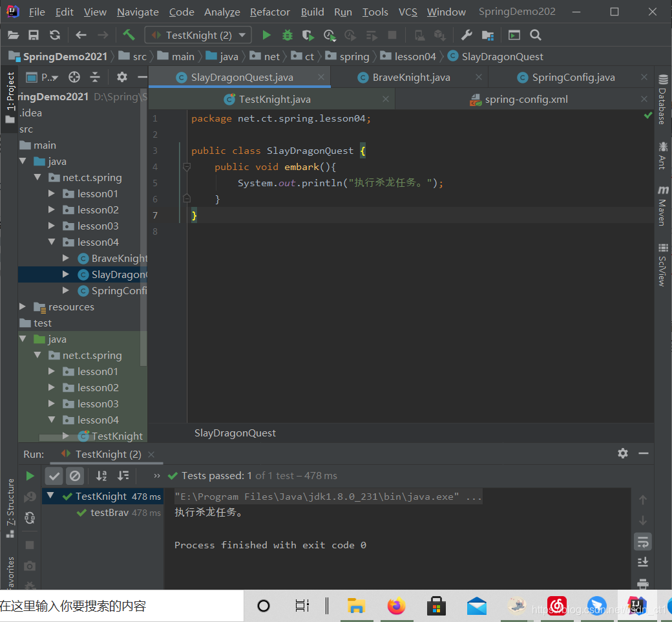
Task: Open Firefox from the taskbar
Action: coord(397,606)
